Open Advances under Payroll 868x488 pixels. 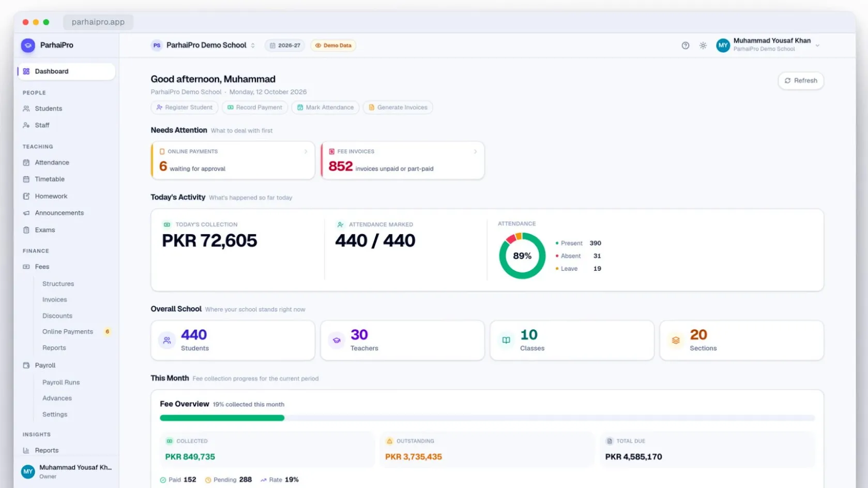(57, 399)
